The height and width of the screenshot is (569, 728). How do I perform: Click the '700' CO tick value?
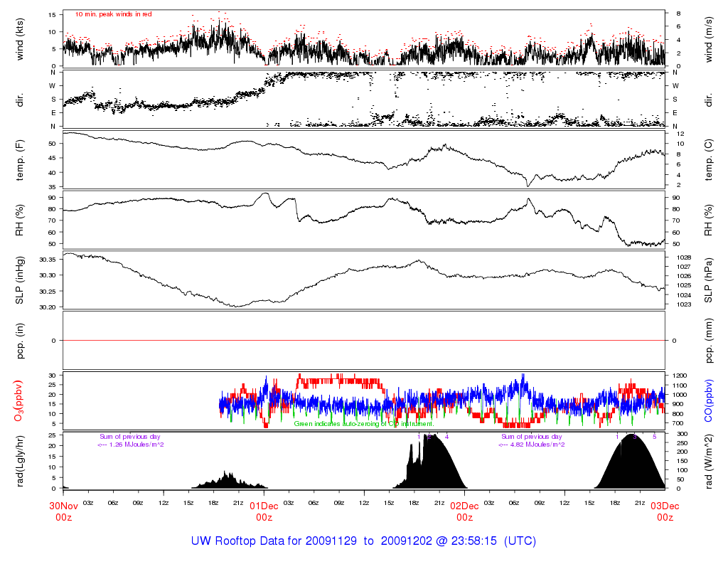[678, 424]
